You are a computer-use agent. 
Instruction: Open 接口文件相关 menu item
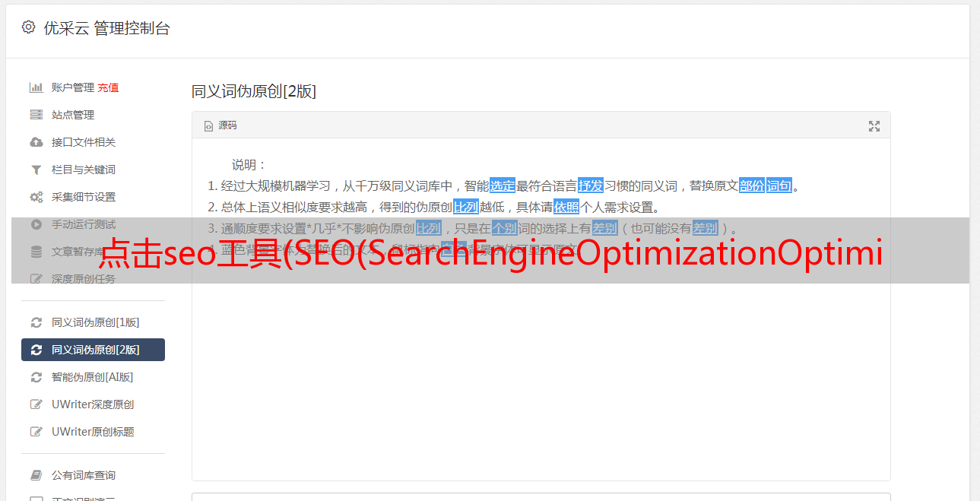[84, 142]
